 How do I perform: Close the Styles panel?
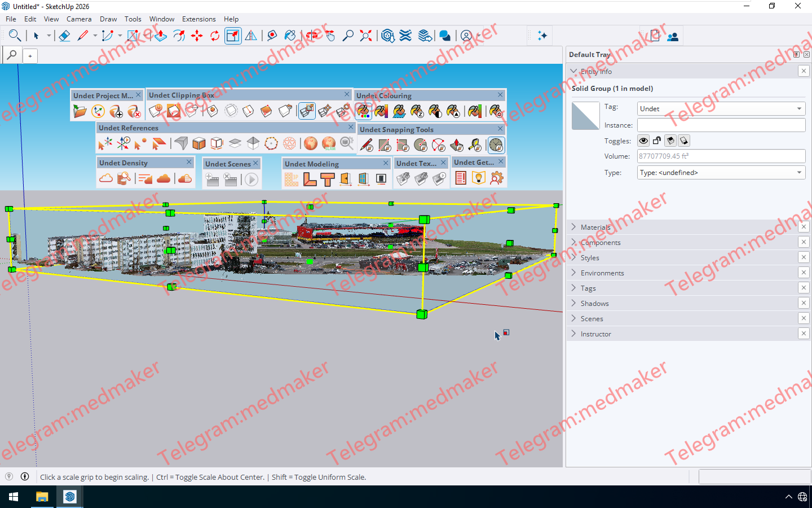[804, 257]
